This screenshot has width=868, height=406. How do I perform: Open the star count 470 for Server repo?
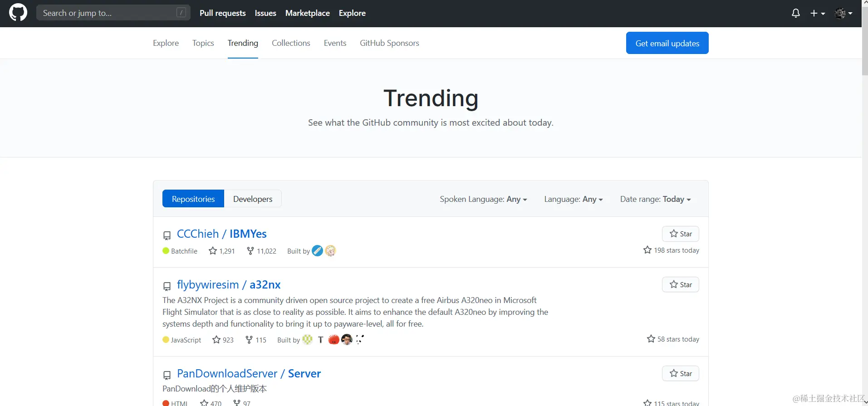[x=211, y=403]
